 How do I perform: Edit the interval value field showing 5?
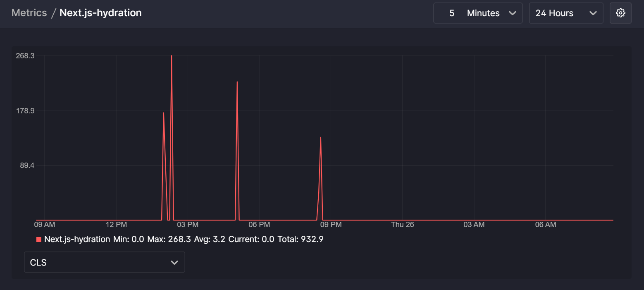[x=451, y=13]
